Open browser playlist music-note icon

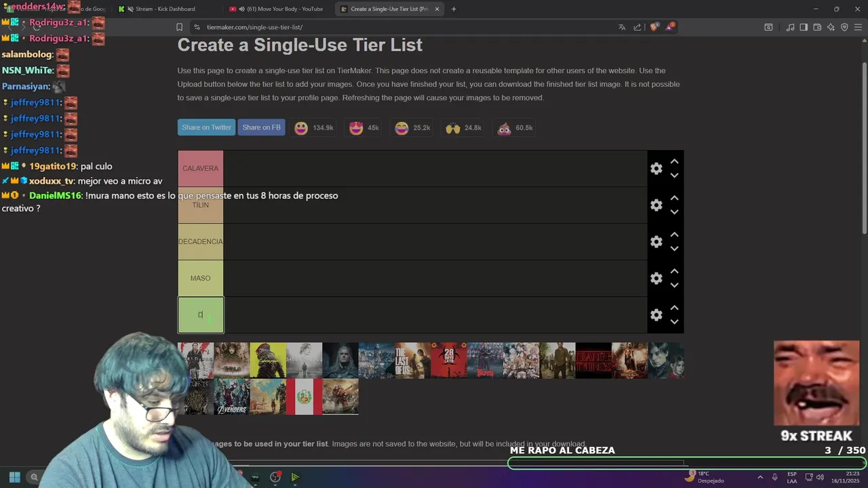790,27
